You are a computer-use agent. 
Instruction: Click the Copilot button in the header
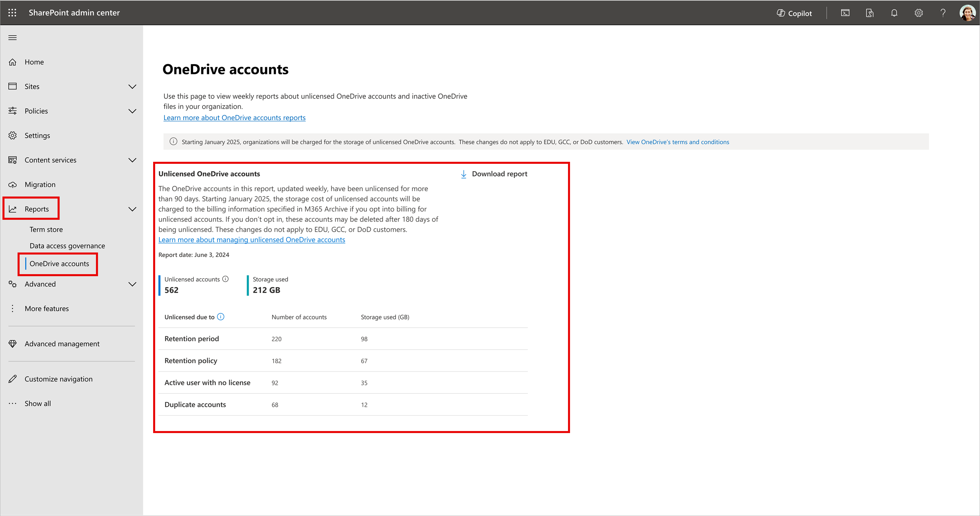pyautogui.click(x=794, y=13)
